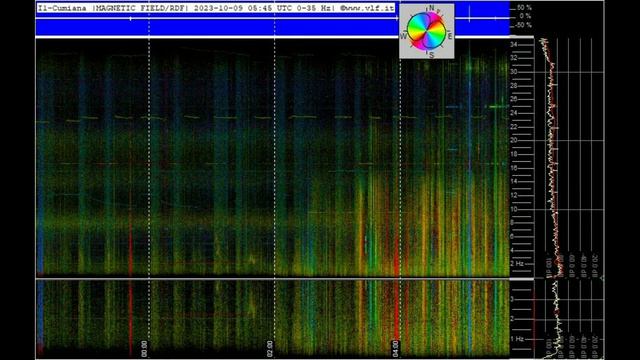The image size is (640, 360).
Task: Click the W direction letter on the compass
Action: (x=403, y=36)
